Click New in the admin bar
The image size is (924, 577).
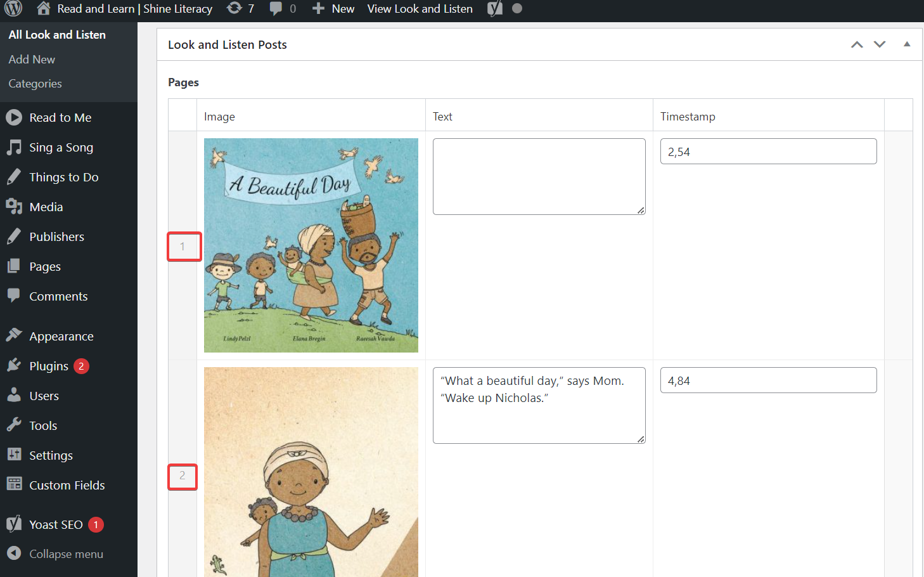point(334,8)
